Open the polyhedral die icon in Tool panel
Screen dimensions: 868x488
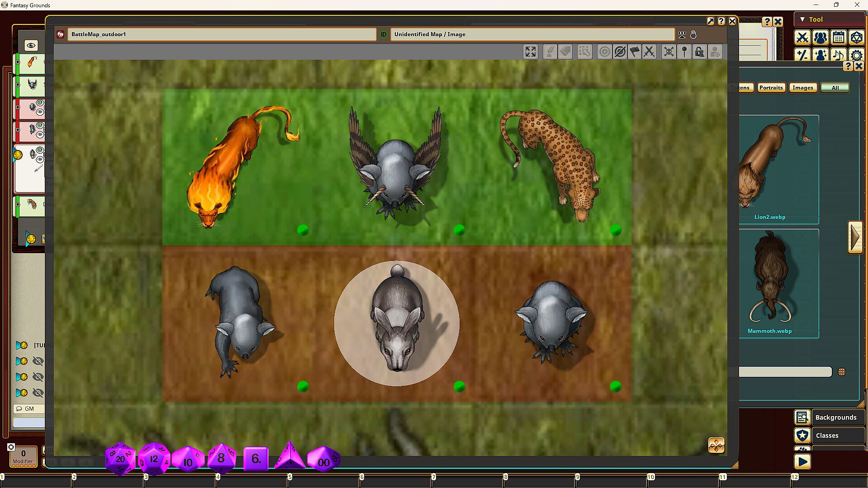coord(856,38)
